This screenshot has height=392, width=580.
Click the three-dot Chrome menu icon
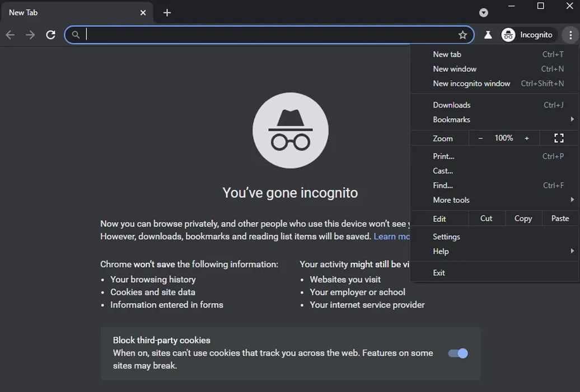[x=570, y=35]
